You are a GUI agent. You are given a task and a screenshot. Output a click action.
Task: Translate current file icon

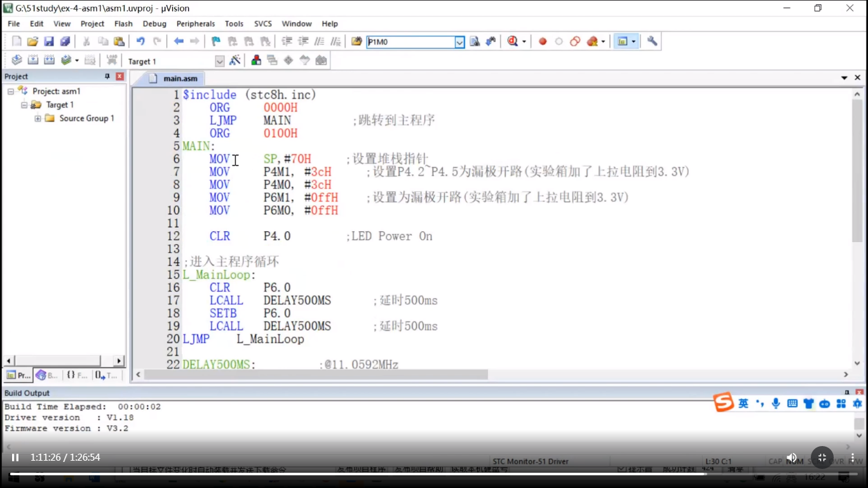(17, 60)
